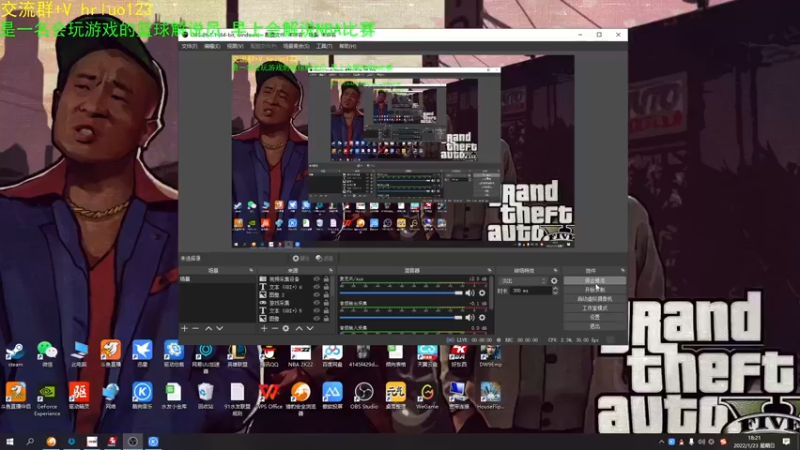Screen dimensions: 800x450
Task: Open WPS Office desktop shortcut
Action: tap(269, 396)
